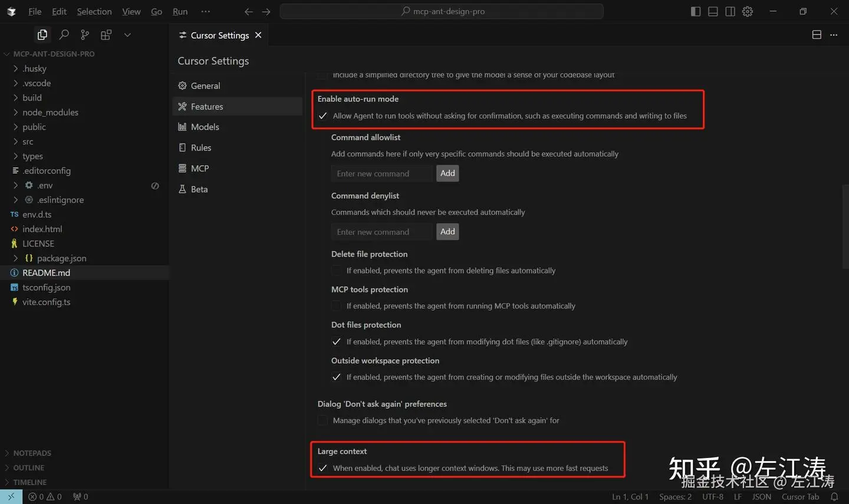
Task: Go forward with the right arrow
Action: 266,12
